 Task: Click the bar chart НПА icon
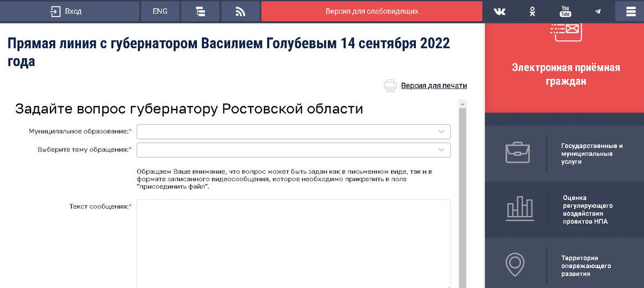(519, 209)
